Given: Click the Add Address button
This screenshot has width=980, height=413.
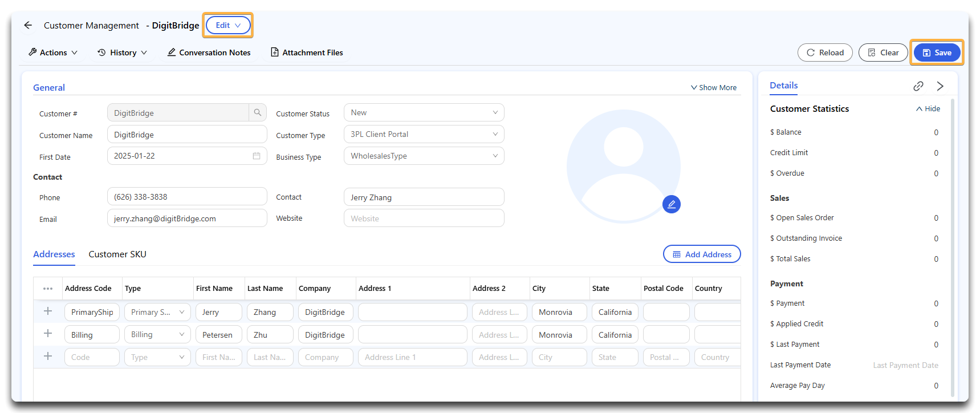Looking at the screenshot, I should tap(702, 254).
